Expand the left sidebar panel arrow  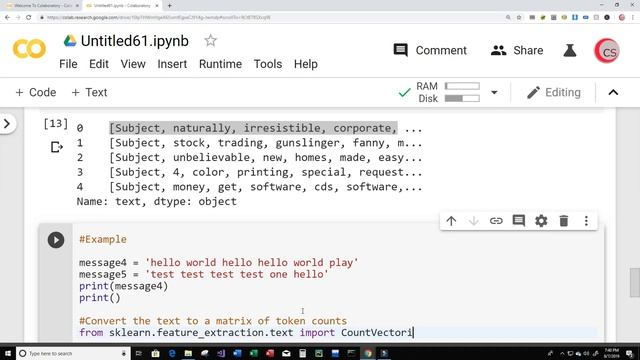point(7,123)
